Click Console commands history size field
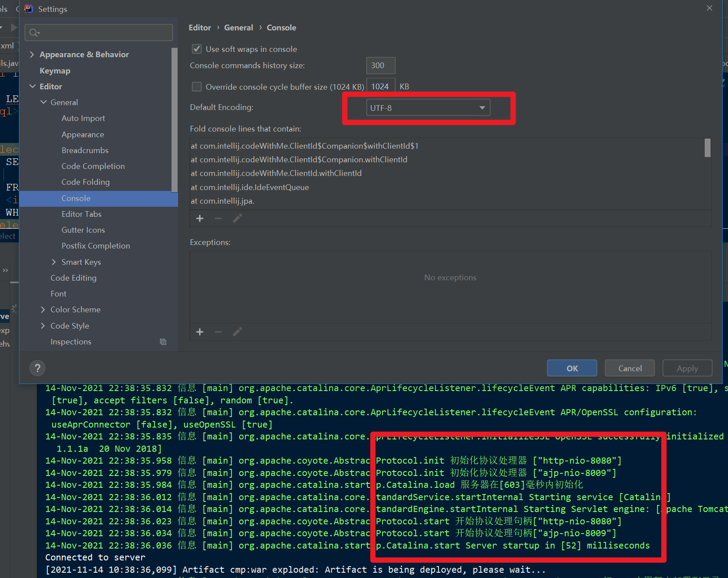728x578 pixels. click(381, 66)
